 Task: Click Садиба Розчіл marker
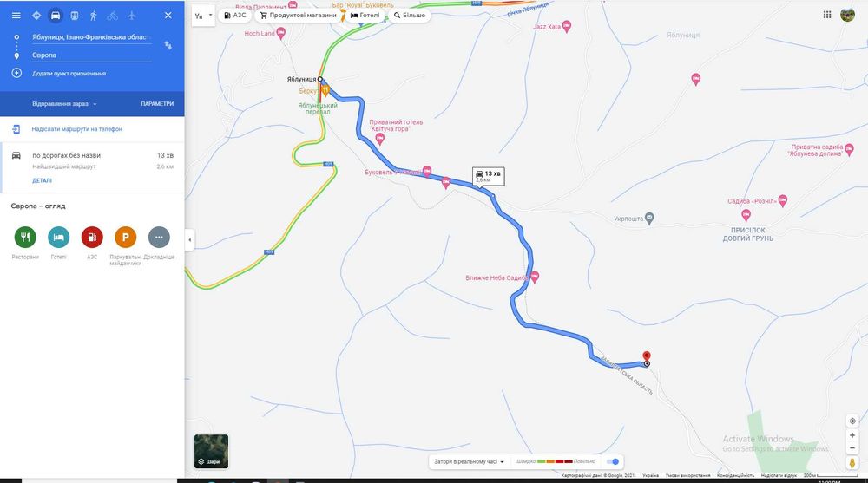[782, 200]
